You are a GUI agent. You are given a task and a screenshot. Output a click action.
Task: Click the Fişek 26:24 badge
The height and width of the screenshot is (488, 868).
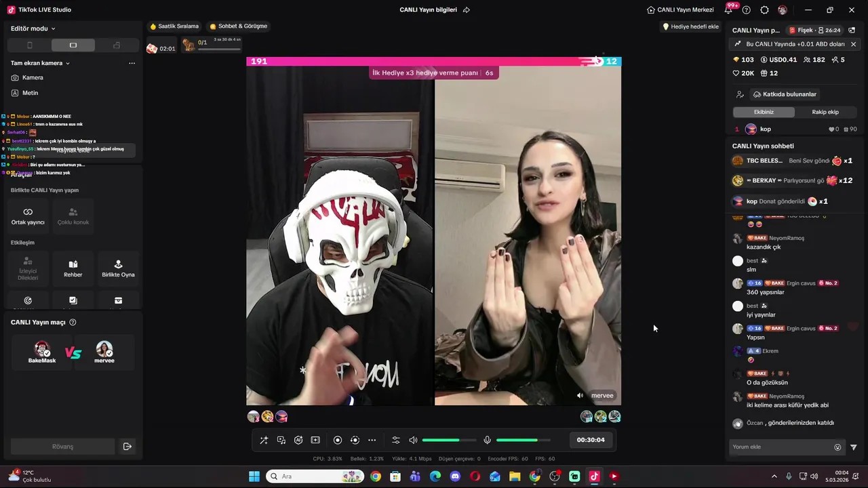point(814,30)
